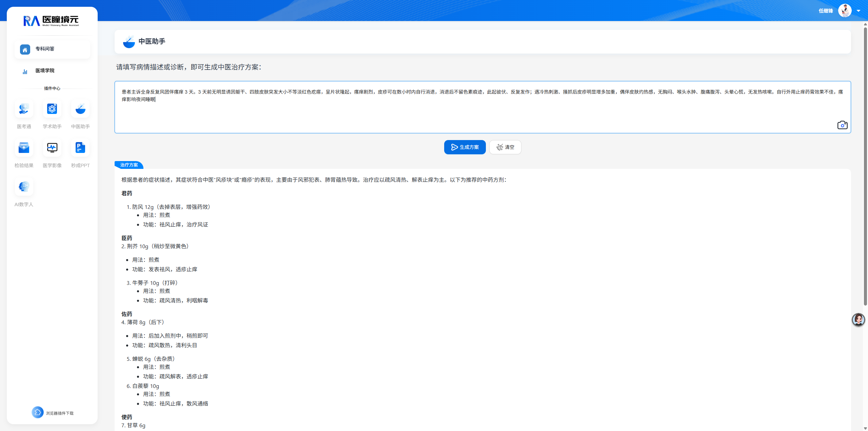Screen dimensions: 868x431
Task: Click the 插件中心 section label
Action: 52,89
